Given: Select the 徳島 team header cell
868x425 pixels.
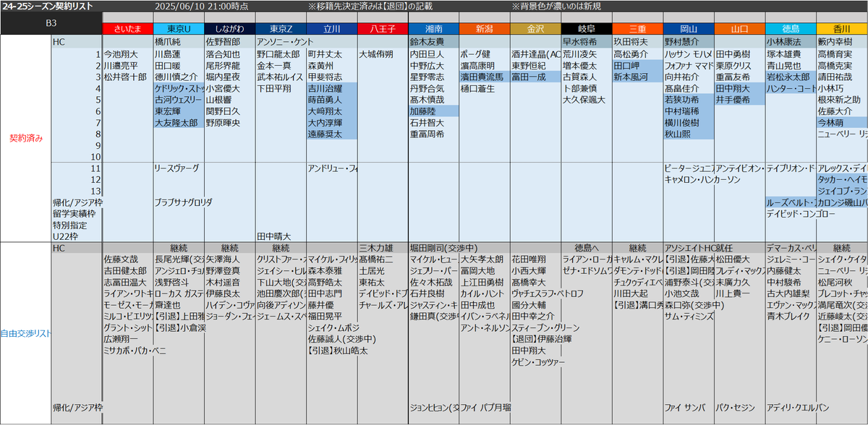Looking at the screenshot, I should (791, 29).
